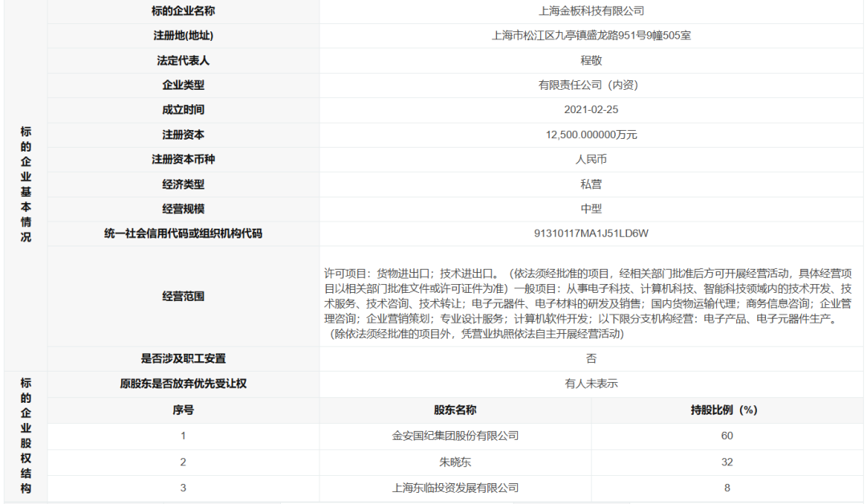Click the 成立时间 label

coord(183,109)
